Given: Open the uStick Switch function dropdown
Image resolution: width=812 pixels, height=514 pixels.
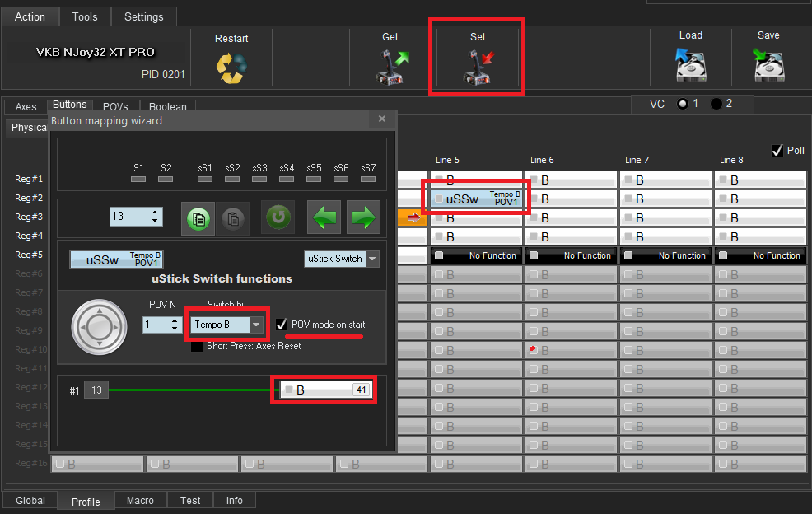Looking at the screenshot, I should [372, 259].
